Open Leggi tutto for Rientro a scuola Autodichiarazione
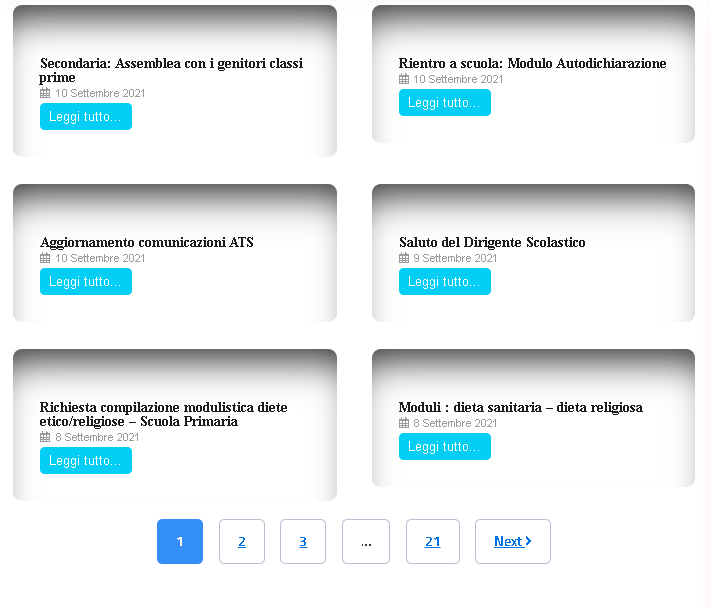710x608 pixels. pos(445,102)
